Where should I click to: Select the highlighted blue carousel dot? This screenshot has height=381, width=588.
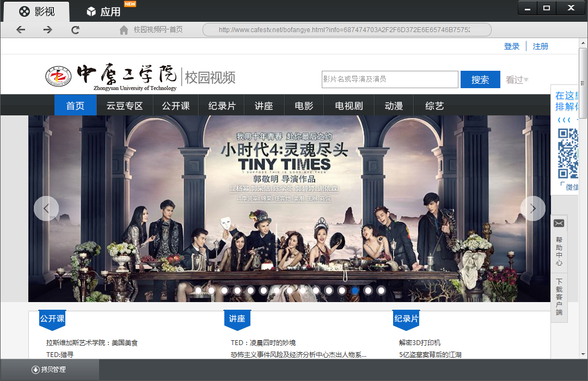pyautogui.click(x=355, y=290)
